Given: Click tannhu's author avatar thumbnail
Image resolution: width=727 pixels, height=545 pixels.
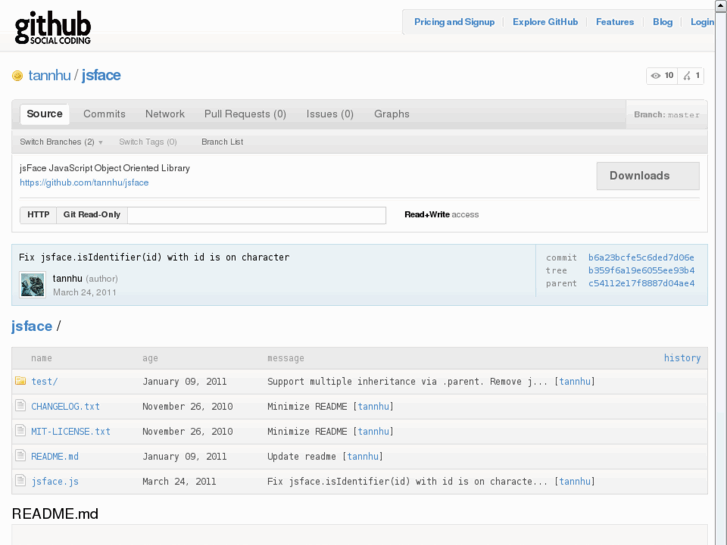Looking at the screenshot, I should coord(32,285).
